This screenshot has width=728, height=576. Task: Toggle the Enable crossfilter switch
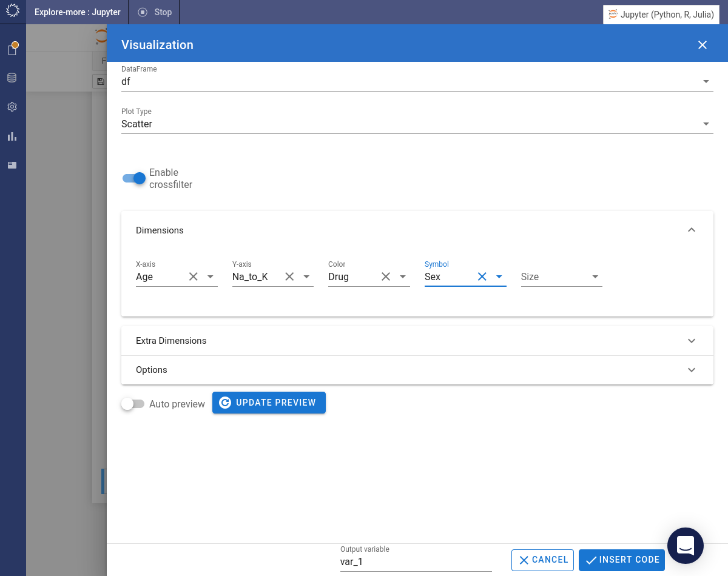pyautogui.click(x=134, y=178)
